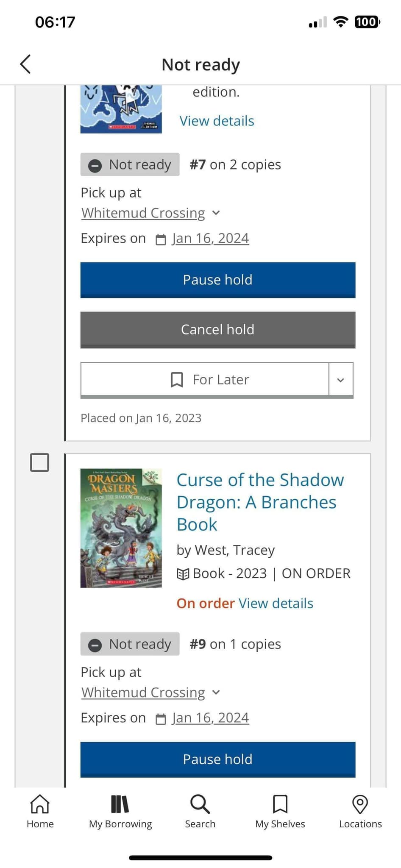401x868 pixels.
Task: Click calendar icon beside first expiry date
Action: (161, 239)
